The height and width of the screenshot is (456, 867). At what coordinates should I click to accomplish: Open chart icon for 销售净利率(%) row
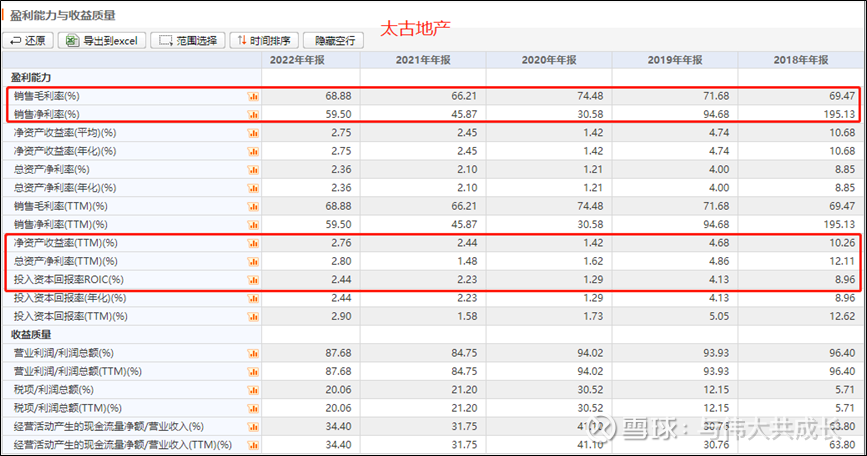(253, 114)
